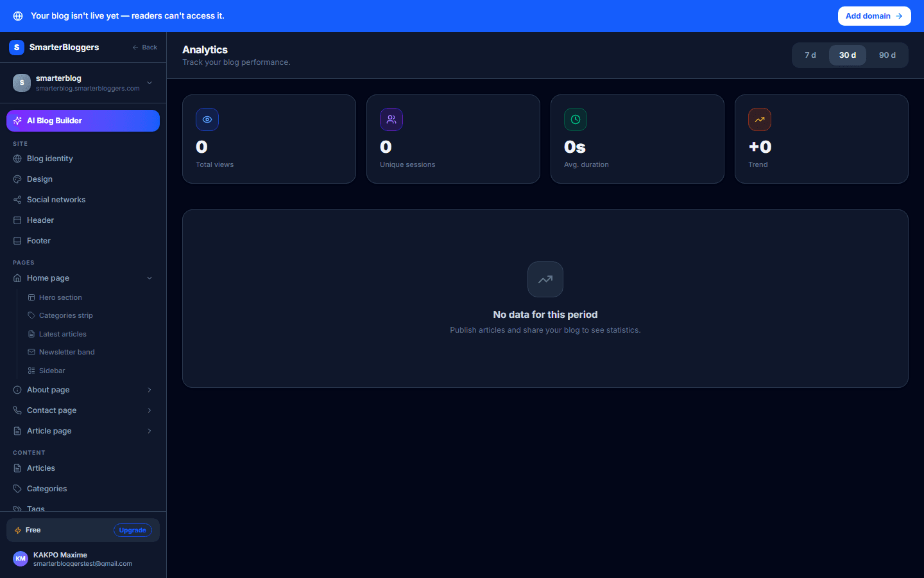This screenshot has width=924, height=578.
Task: Click the layout icon beside Header
Action: (17, 220)
